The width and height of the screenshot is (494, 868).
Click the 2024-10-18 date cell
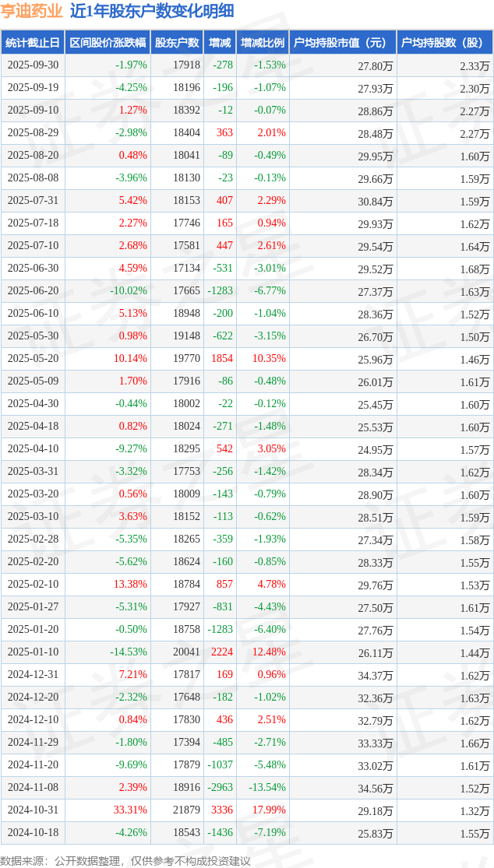point(33,833)
